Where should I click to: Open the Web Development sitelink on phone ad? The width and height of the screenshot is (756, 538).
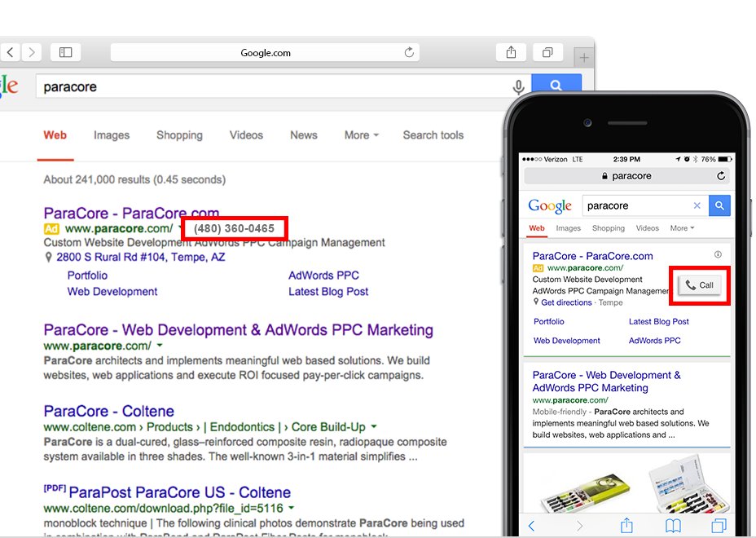point(566,341)
